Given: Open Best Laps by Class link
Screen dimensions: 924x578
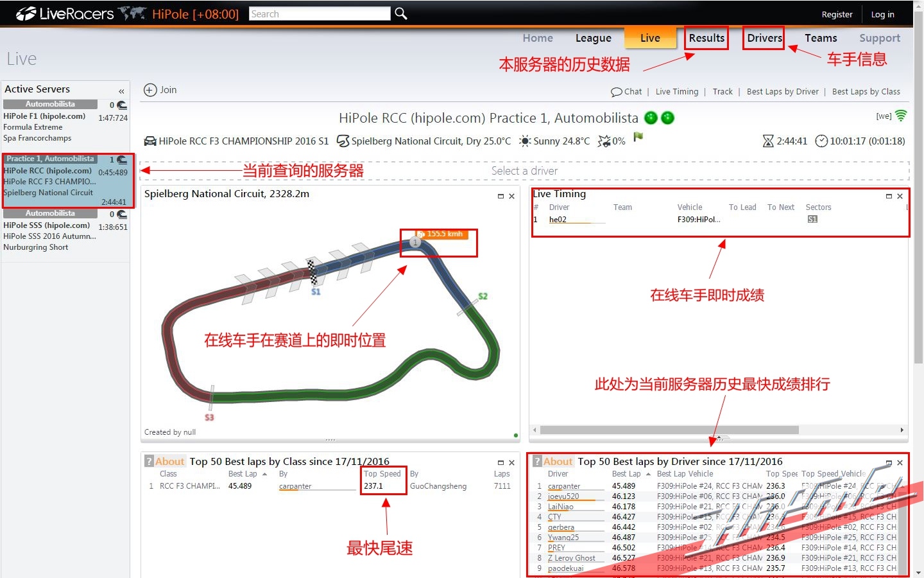Looking at the screenshot, I should 866,92.
